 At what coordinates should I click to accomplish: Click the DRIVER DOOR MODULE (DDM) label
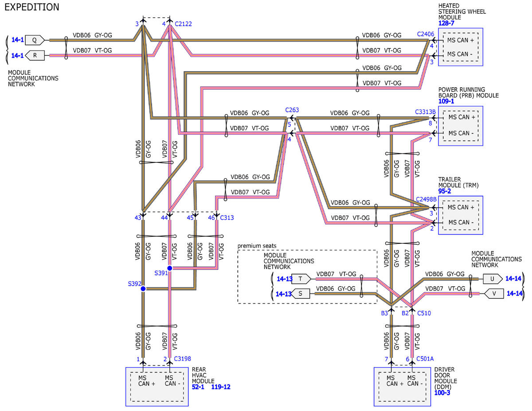click(447, 378)
